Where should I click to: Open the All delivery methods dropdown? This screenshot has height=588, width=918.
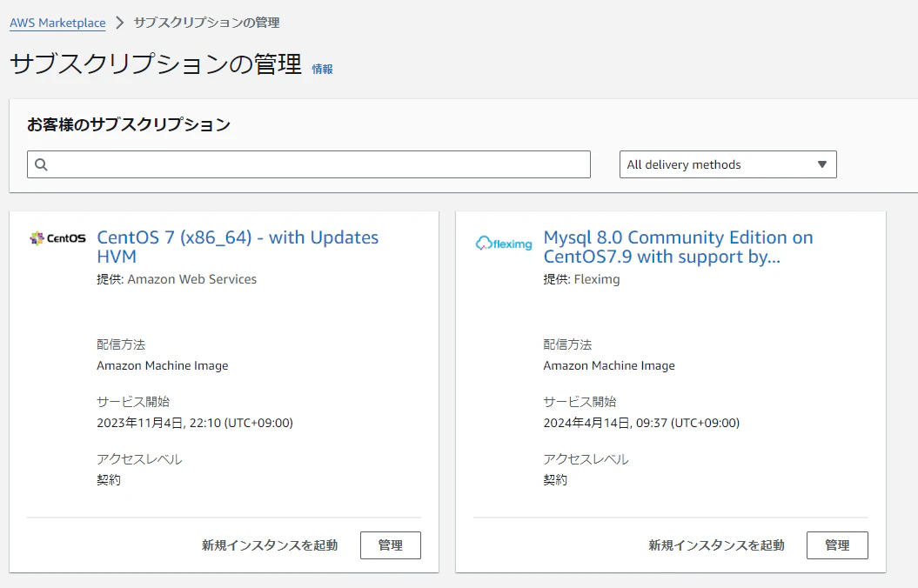point(727,164)
